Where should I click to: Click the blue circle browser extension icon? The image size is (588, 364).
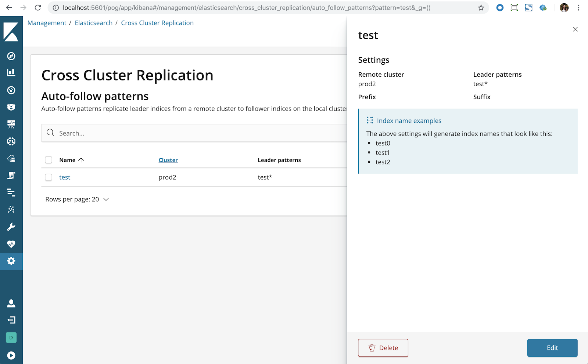coord(500,8)
